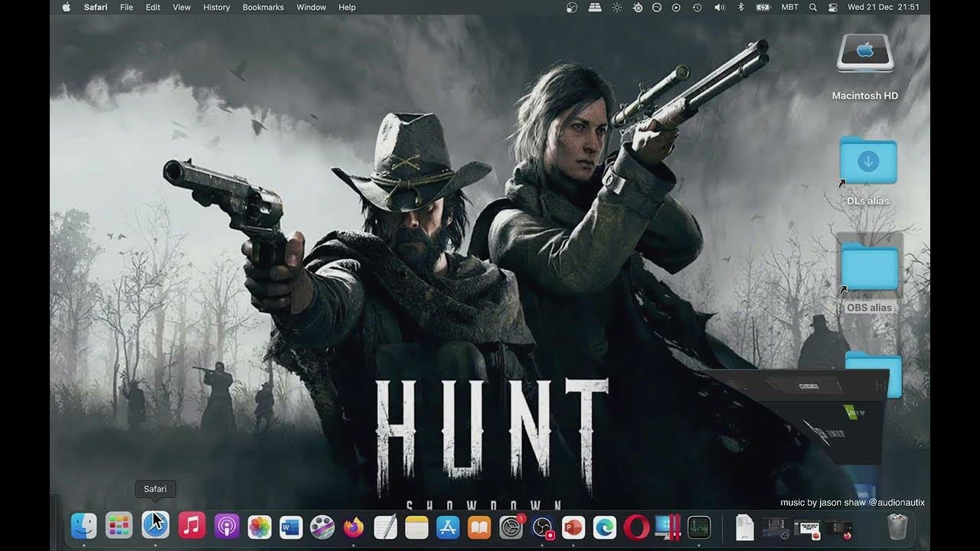Open the Bookmarks menu
This screenshot has height=551, width=980.
tap(263, 7)
